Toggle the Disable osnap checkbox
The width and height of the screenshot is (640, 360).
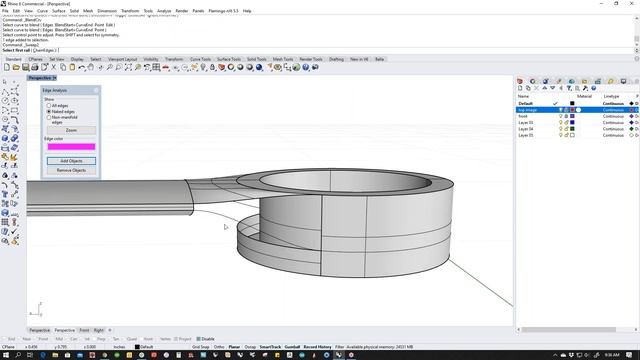(199, 339)
